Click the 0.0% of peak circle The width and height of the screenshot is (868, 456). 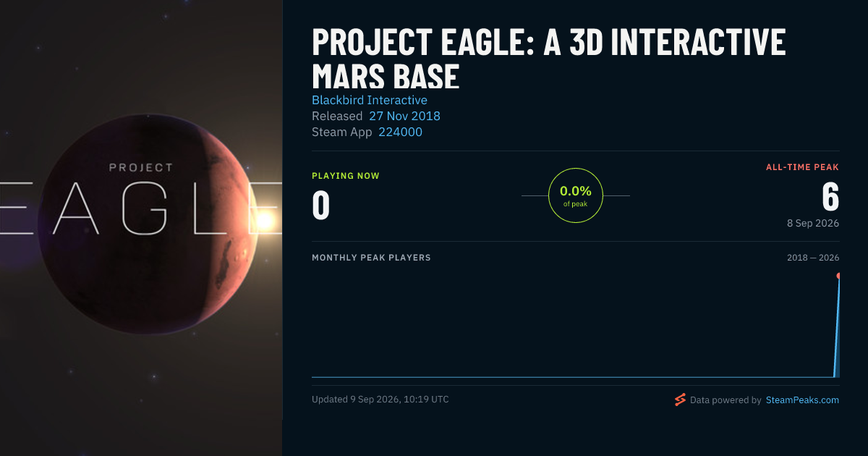tap(576, 195)
